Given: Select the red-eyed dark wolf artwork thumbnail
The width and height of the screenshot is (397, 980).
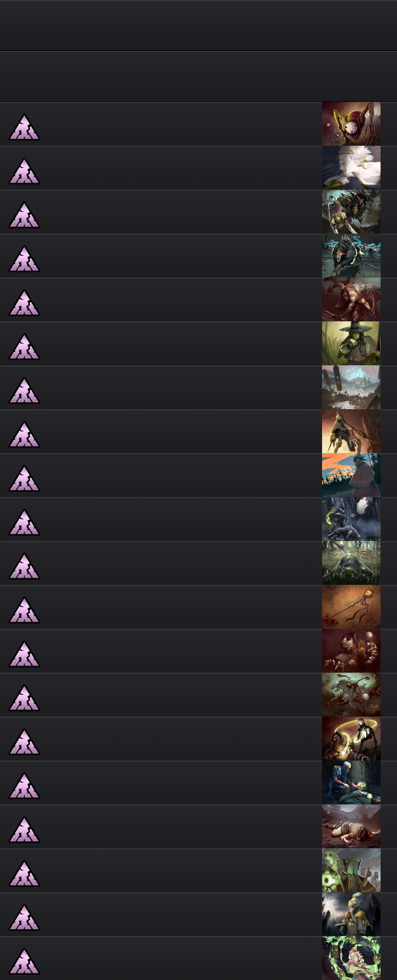Looking at the screenshot, I should 351,256.
